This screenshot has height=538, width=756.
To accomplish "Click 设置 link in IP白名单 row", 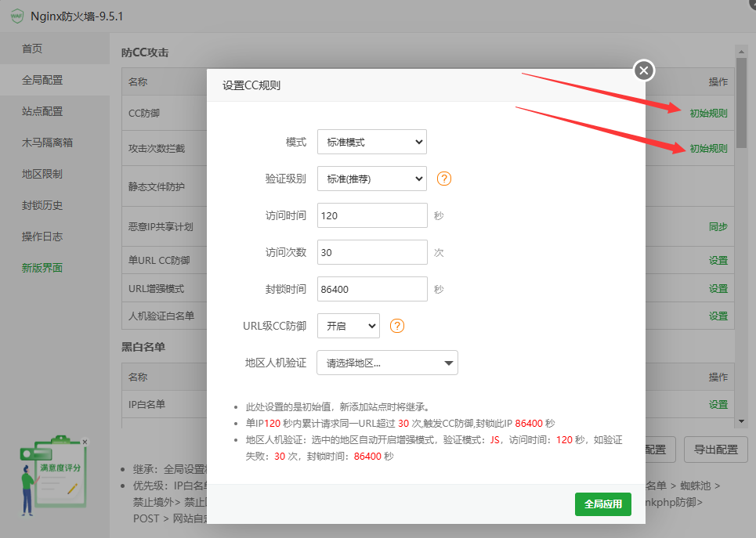I will (718, 404).
